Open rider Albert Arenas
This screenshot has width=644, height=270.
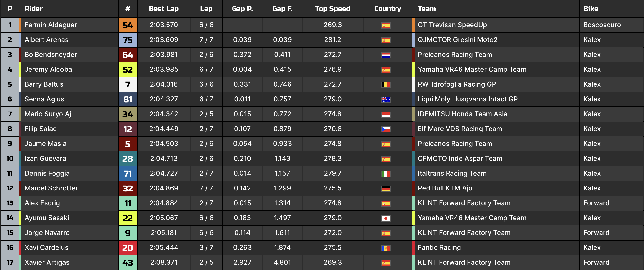point(46,40)
